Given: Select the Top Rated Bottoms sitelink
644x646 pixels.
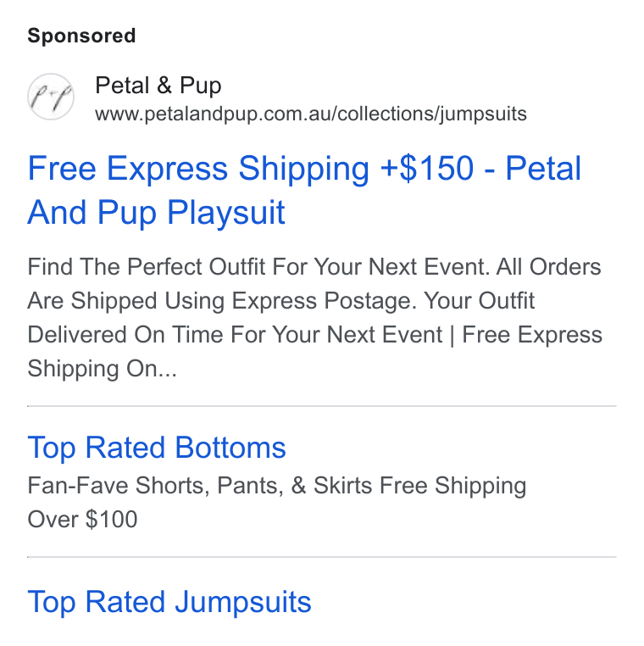Looking at the screenshot, I should (157, 448).
